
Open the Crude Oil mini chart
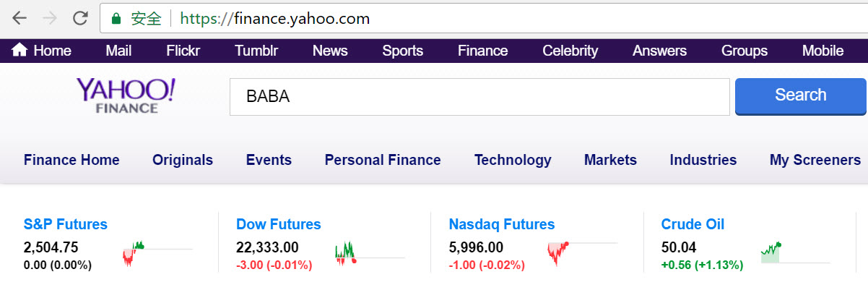pos(794,252)
